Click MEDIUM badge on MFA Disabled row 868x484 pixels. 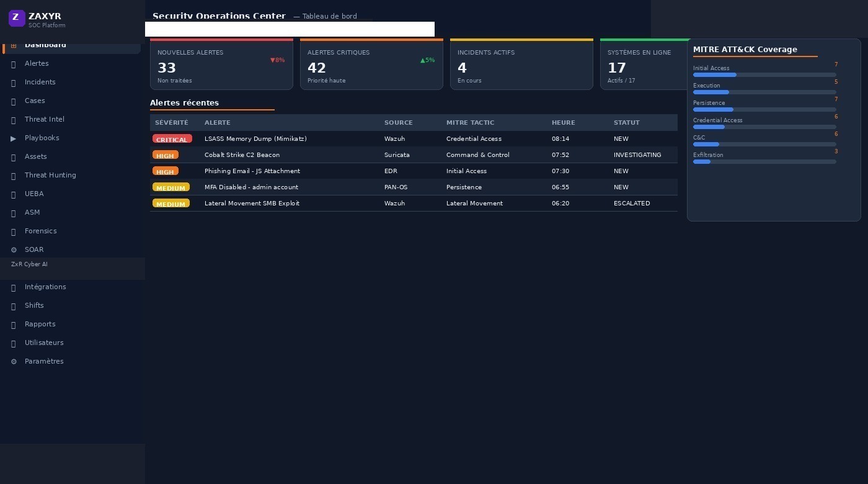171,187
